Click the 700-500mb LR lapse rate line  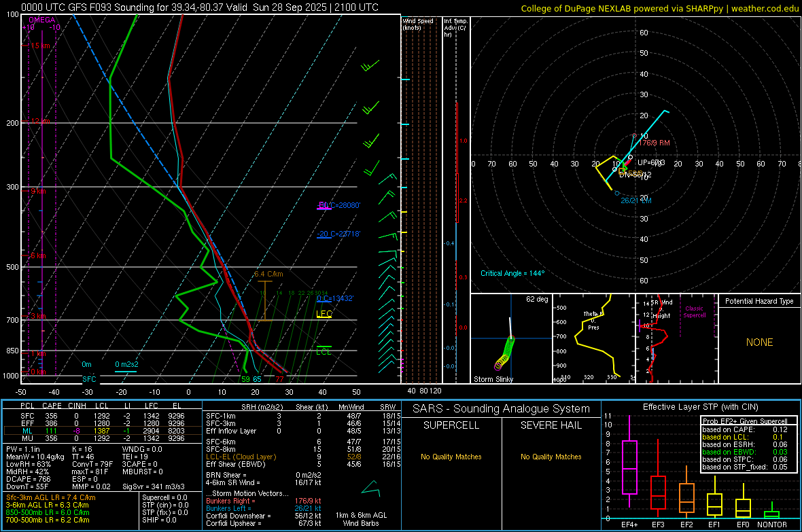(x=48, y=520)
